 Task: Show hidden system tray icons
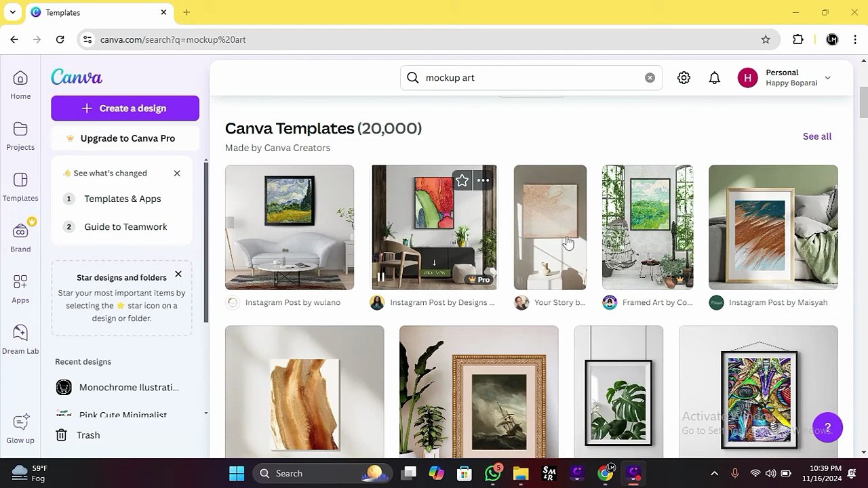pos(714,473)
